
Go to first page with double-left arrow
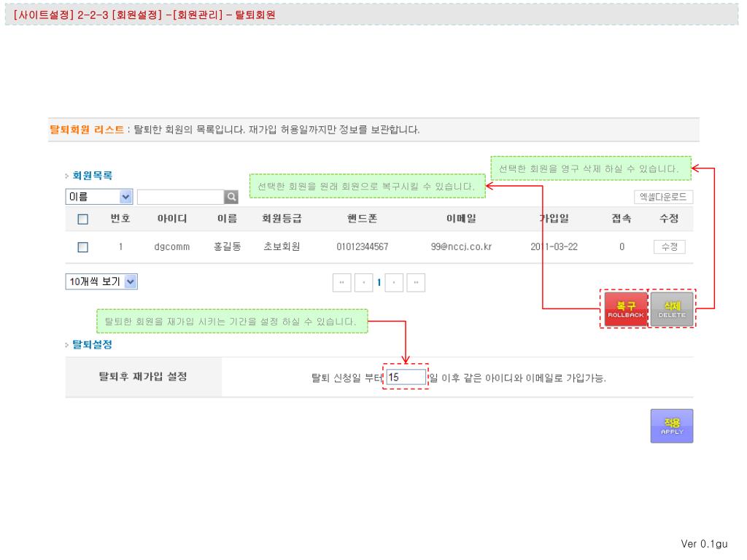(341, 282)
